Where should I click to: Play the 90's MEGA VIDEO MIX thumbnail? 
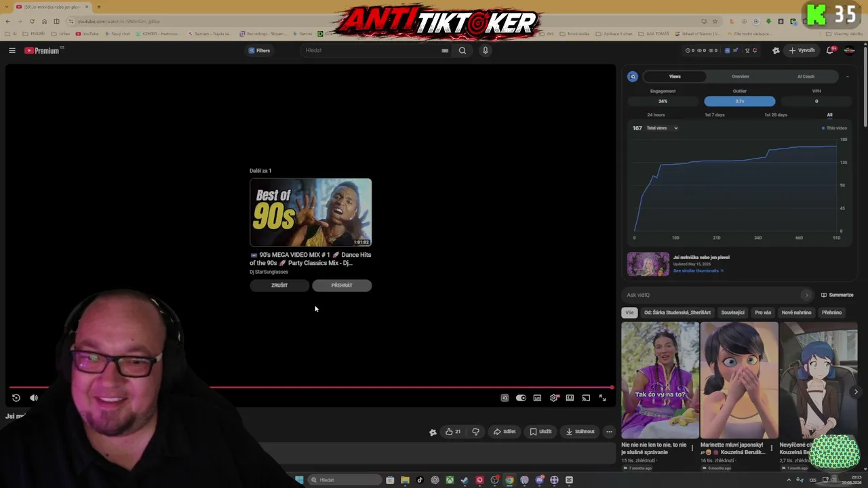[311, 212]
